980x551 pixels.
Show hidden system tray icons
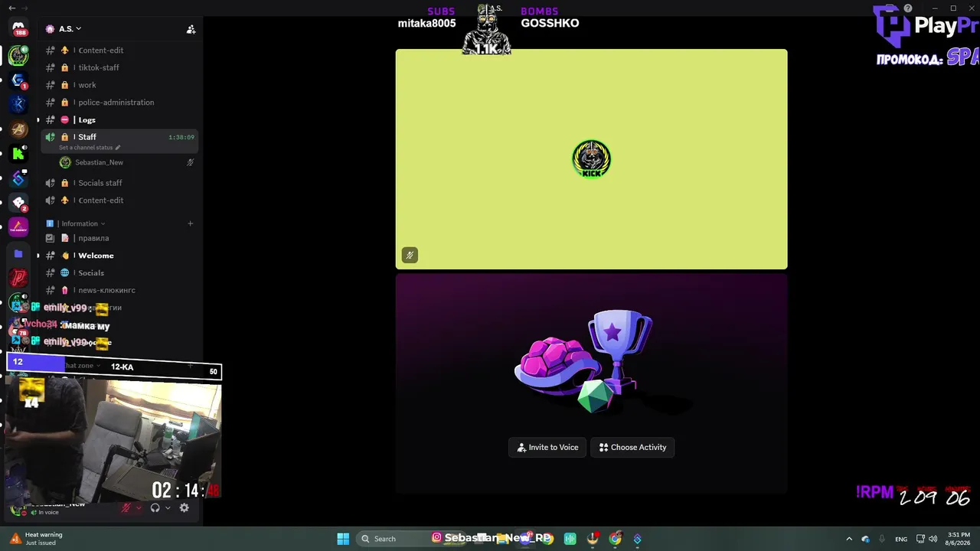click(x=849, y=539)
